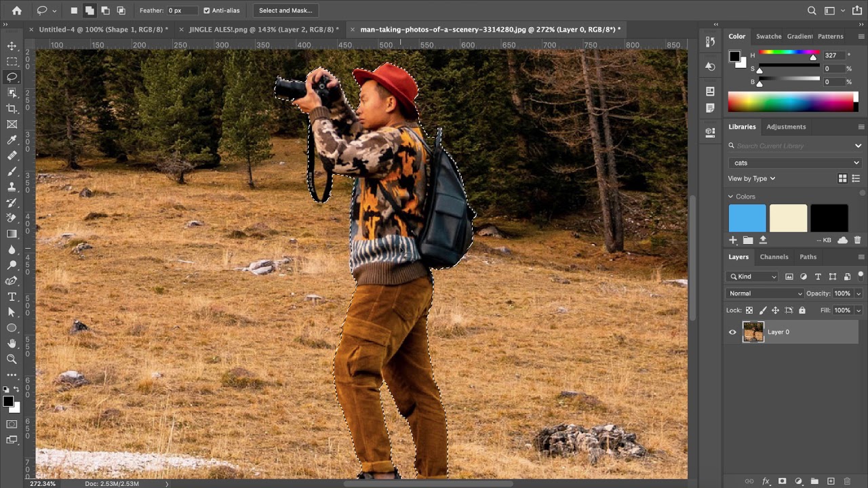Delete the current layer
Screen dimensions: 868x488
[x=847, y=481]
